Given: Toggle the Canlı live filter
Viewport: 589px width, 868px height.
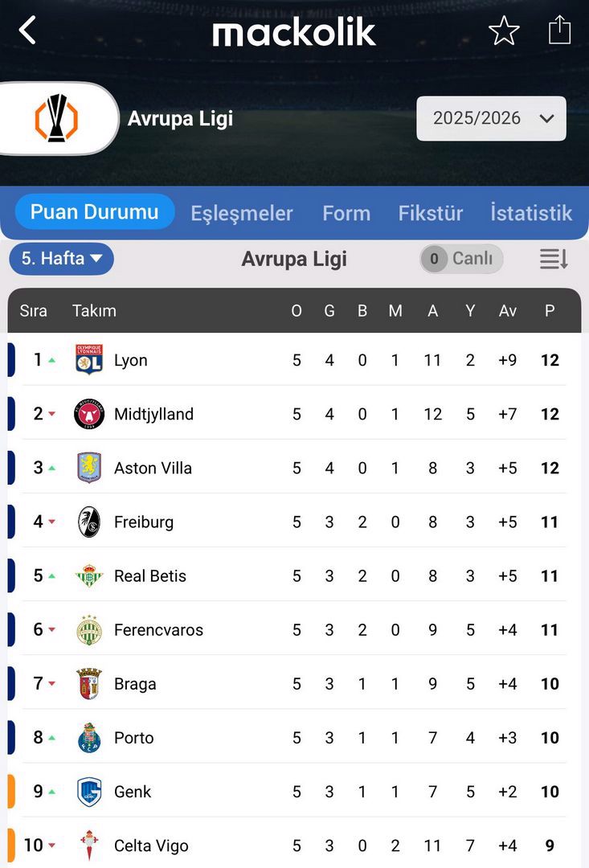Looking at the screenshot, I should 461,259.
